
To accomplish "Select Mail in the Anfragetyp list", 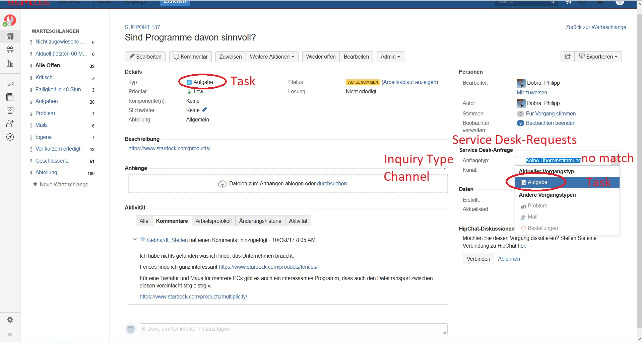I will (567, 217).
